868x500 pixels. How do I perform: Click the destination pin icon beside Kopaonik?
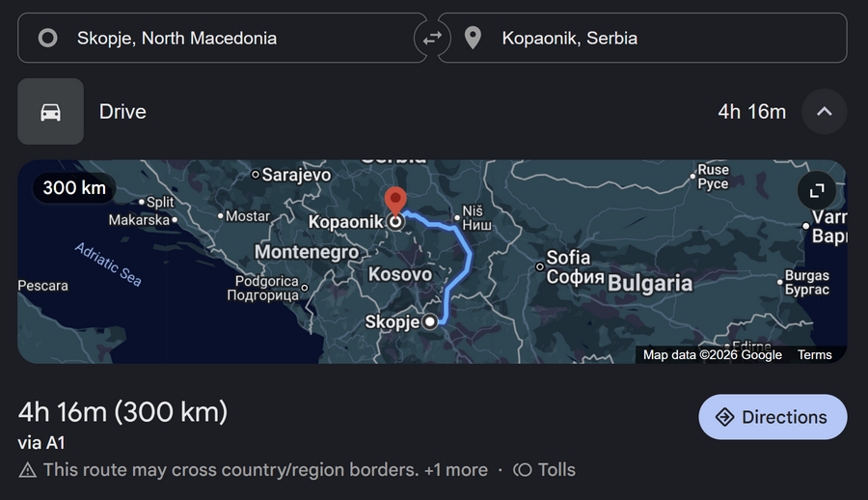(473, 39)
